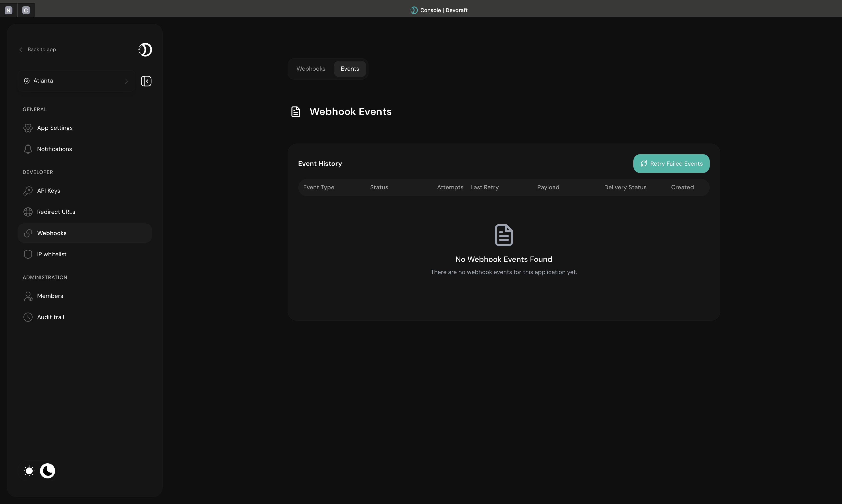Select the Events tab

(x=350, y=69)
